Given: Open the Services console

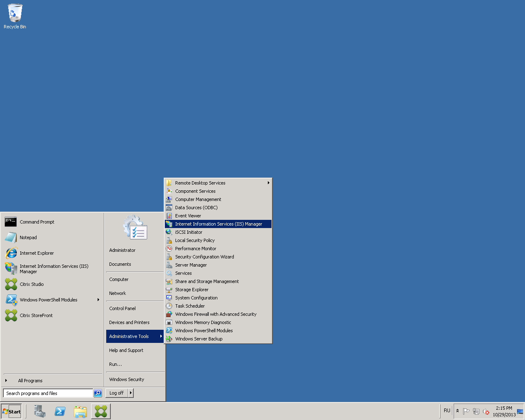Looking at the screenshot, I should (218, 273).
